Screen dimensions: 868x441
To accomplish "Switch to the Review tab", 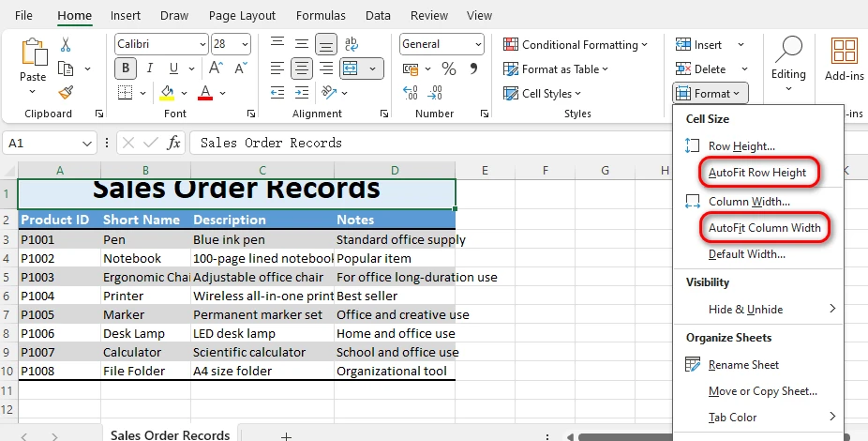I will pyautogui.click(x=429, y=16).
